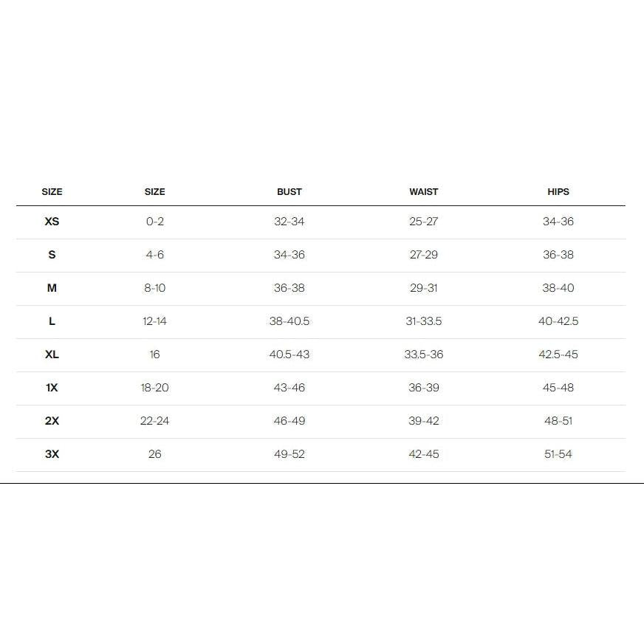Click the bust value 40.5-43
Image resolution: width=644 pixels, height=644 pixels.
point(290,354)
